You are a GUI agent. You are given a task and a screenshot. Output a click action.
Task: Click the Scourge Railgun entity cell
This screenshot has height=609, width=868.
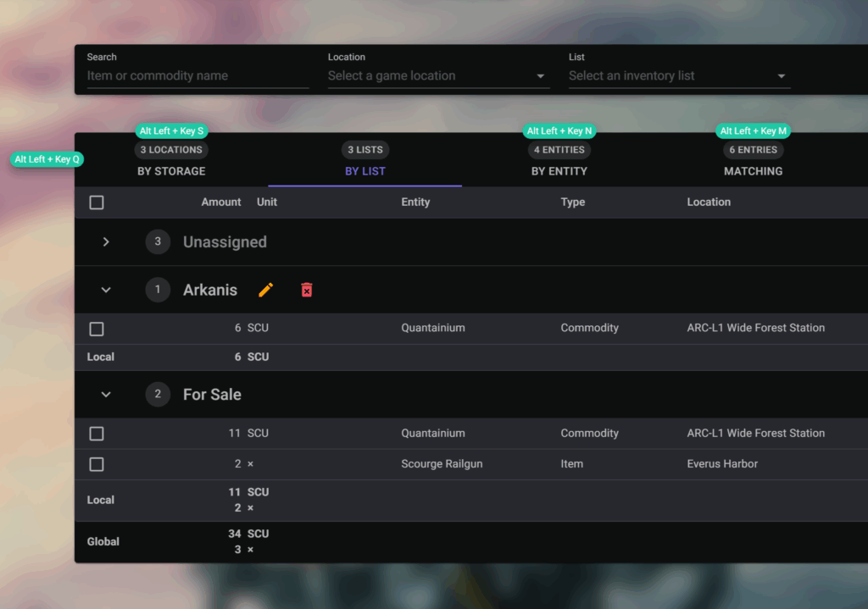pyautogui.click(x=442, y=463)
